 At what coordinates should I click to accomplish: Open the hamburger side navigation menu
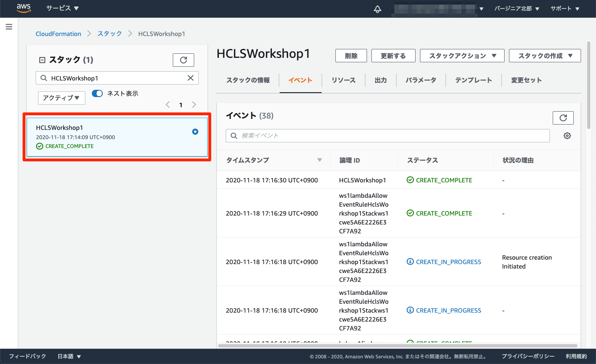point(9,27)
